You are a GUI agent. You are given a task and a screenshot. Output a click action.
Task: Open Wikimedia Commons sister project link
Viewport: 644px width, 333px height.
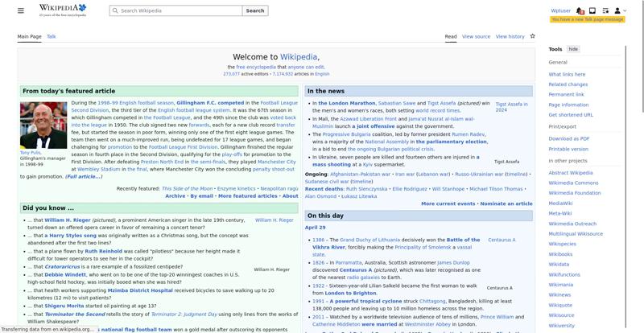pos(573,183)
